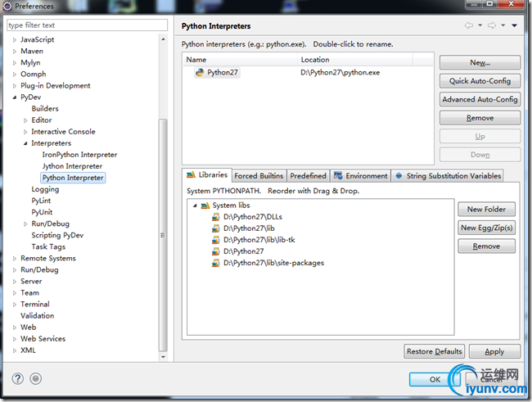This screenshot has width=532, height=402.
Task: Click the Quick Auto-Config button
Action: 480,81
